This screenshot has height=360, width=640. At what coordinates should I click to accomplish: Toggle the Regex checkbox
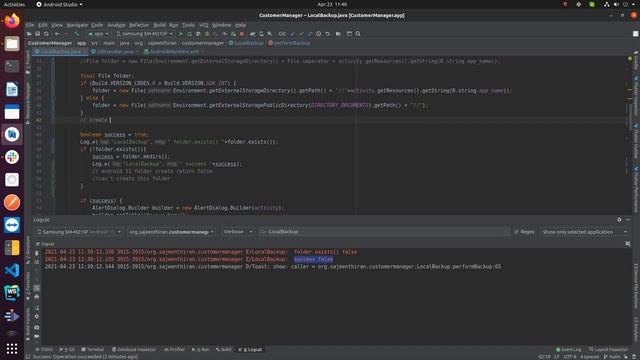(x=524, y=232)
